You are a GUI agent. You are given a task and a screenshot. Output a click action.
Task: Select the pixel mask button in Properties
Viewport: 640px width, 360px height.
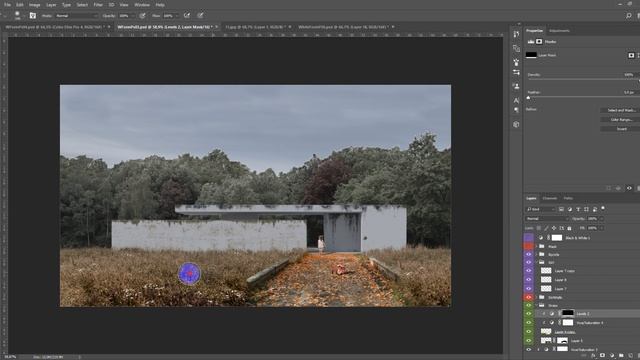point(539,42)
